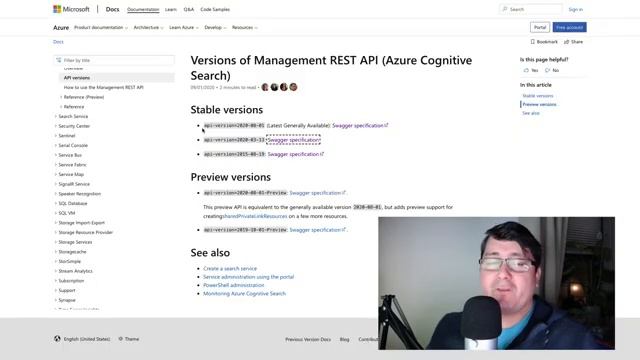Open the Q&A tab in header
The width and height of the screenshot is (640, 360).
click(x=189, y=9)
